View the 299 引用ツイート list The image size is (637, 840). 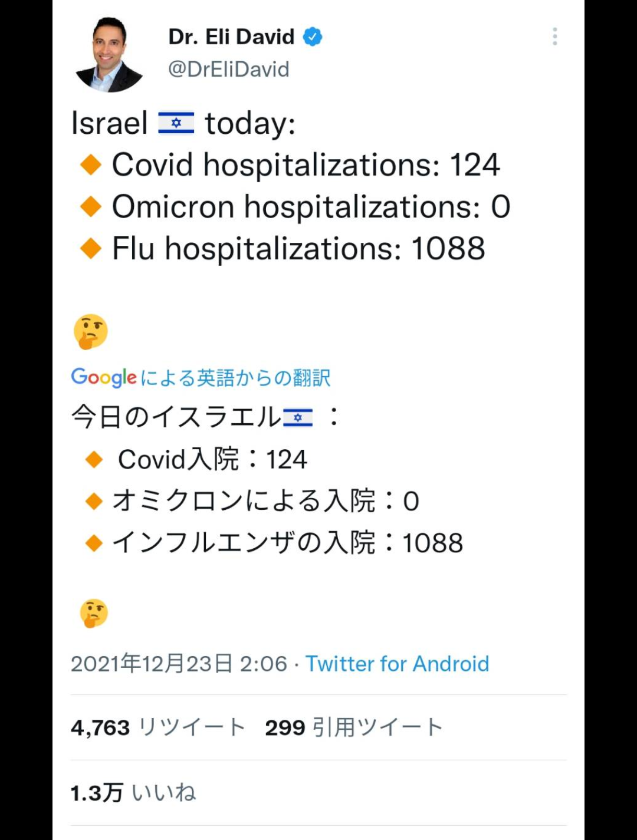coord(354,727)
